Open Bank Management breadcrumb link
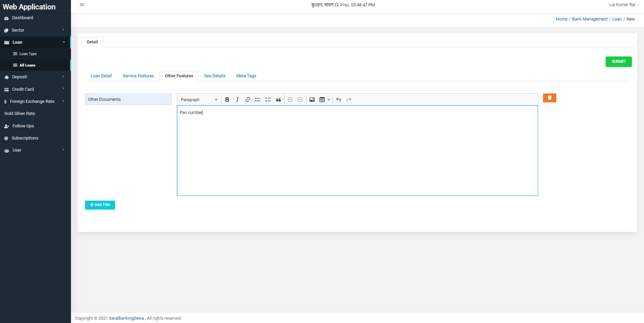The width and height of the screenshot is (644, 323). (x=590, y=19)
